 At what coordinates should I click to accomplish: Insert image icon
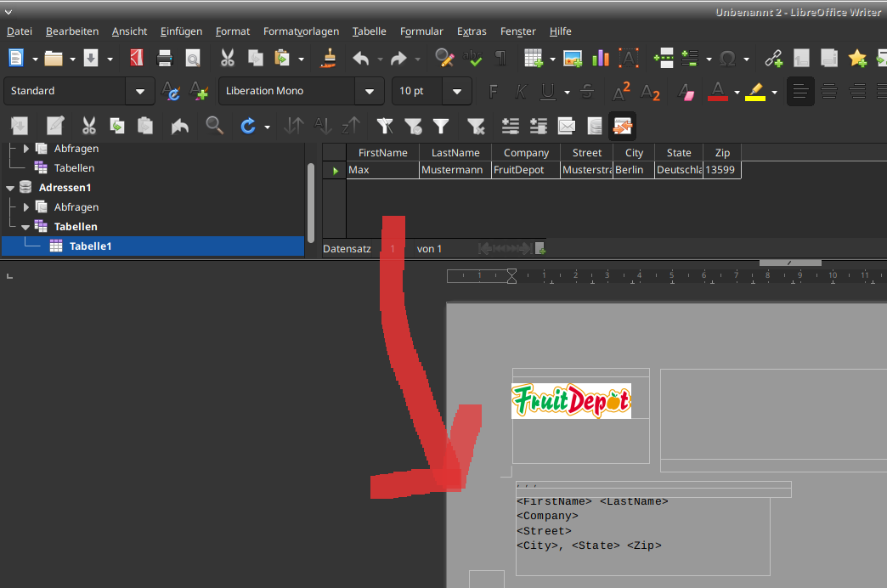(573, 58)
